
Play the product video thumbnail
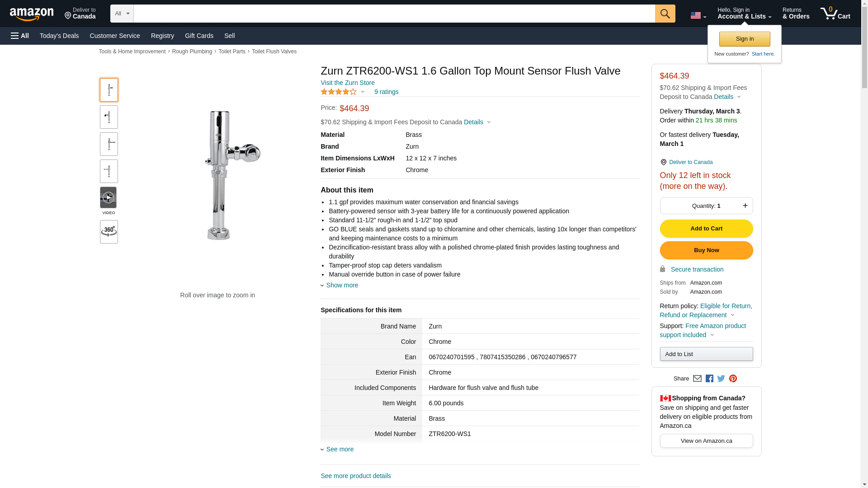coord(108,198)
